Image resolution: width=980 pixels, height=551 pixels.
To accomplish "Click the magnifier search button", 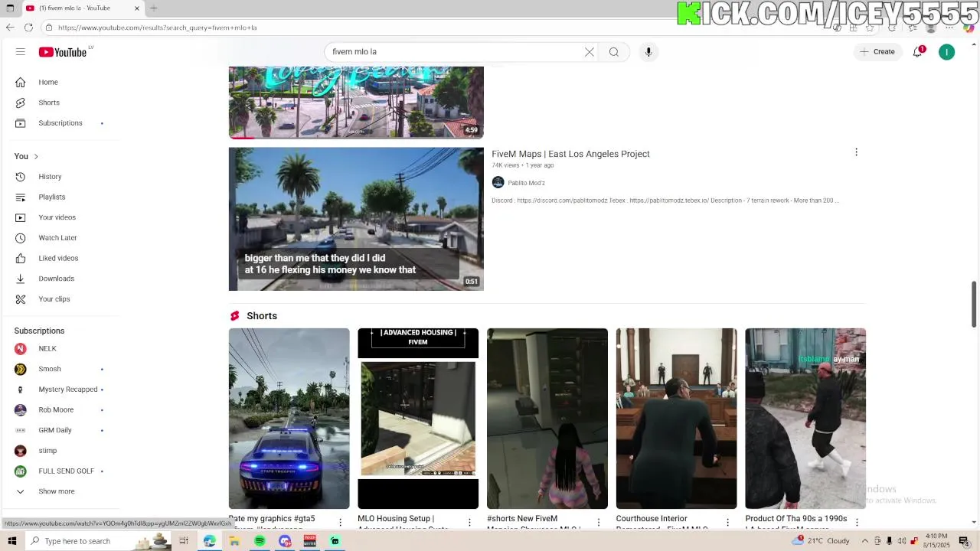I will [x=614, y=52].
